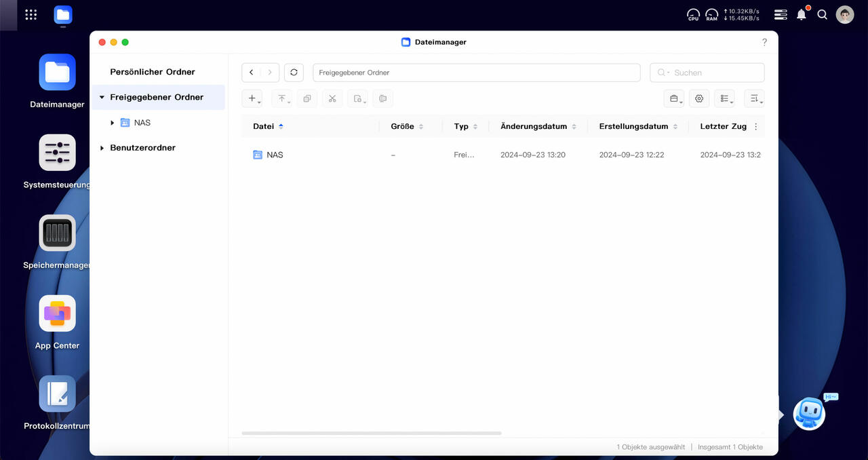
Task: Open the plus create-new dropdown
Action: pos(254,98)
